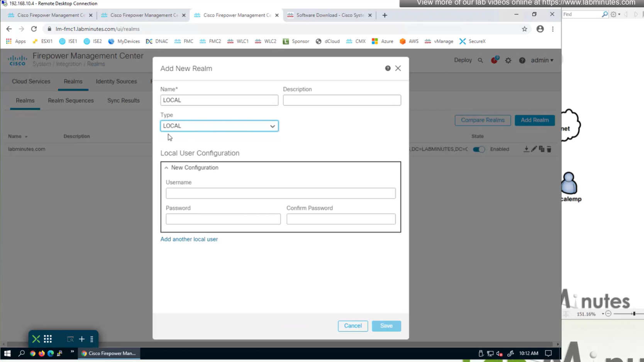
Task: Click the zoom slider in the right pane
Action: tap(634, 314)
